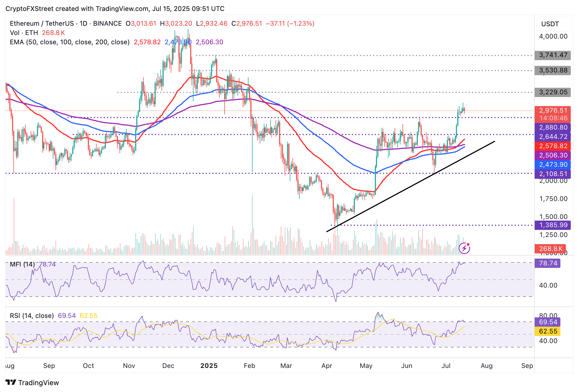Click the MFI (14) indicator label
The height and width of the screenshot is (392, 579).
pos(22,264)
